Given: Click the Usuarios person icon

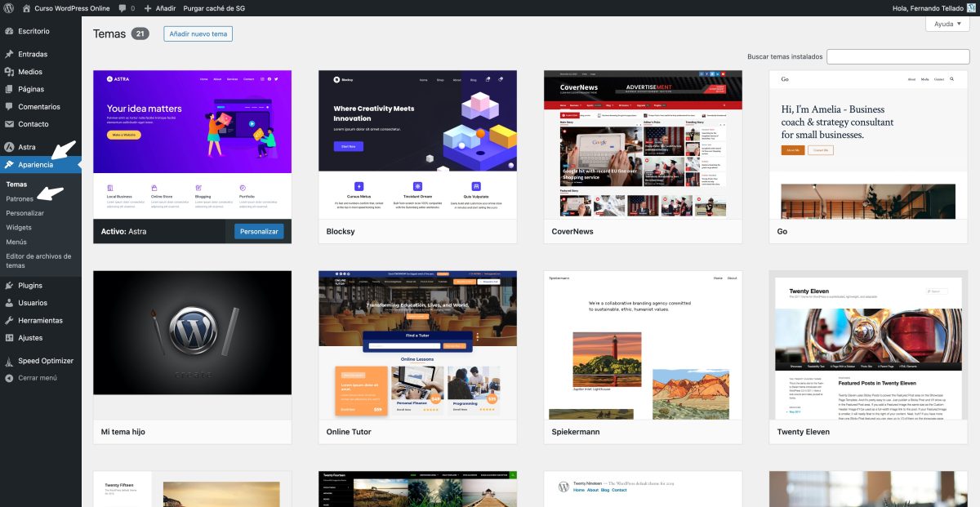Looking at the screenshot, I should point(9,303).
